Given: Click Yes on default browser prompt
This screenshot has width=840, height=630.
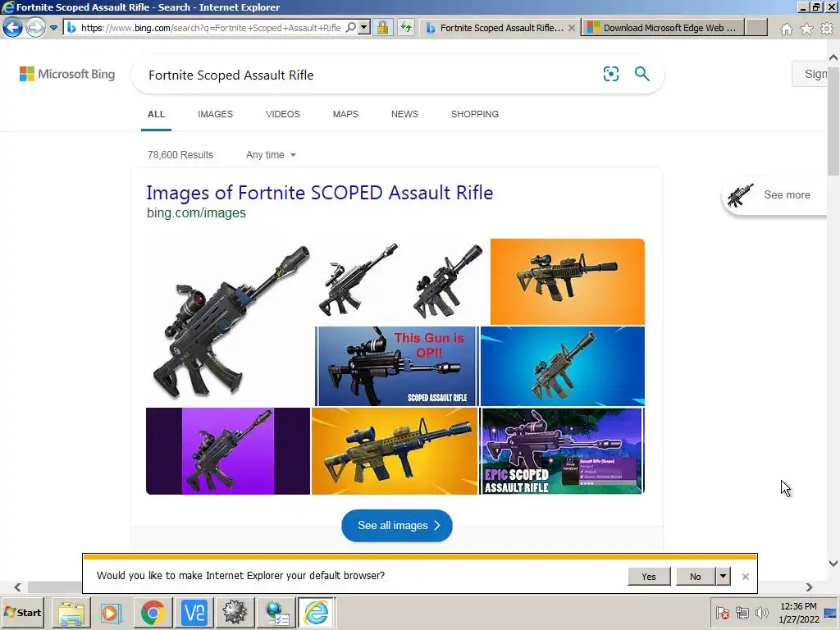Looking at the screenshot, I should (649, 577).
